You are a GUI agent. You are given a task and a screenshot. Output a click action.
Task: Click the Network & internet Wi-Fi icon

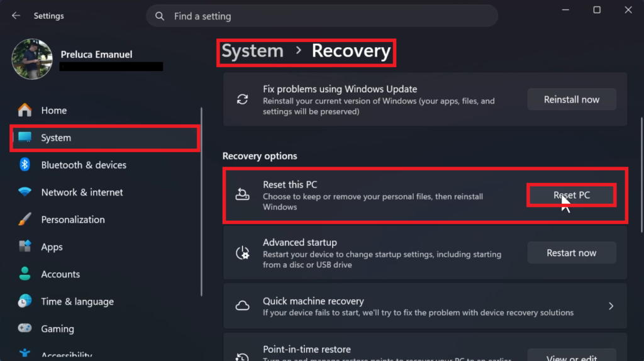pyautogui.click(x=25, y=192)
